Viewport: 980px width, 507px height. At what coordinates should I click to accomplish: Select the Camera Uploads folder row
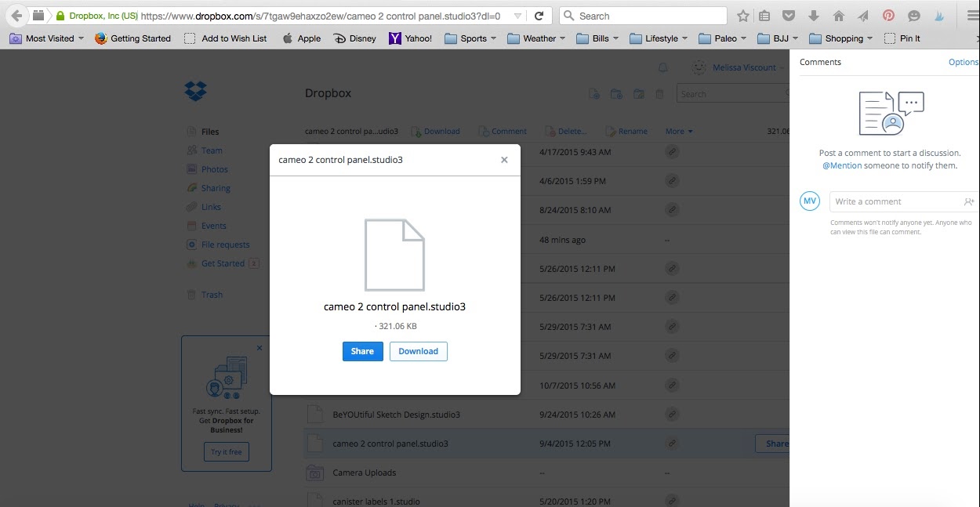[546, 473]
